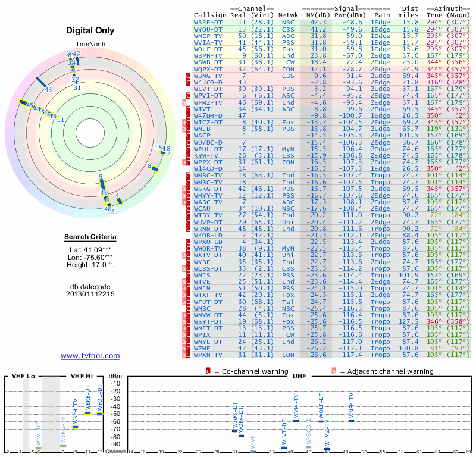476x457 pixels.
Task: Open the WVIA-TV callsign link
Action: click(208, 42)
